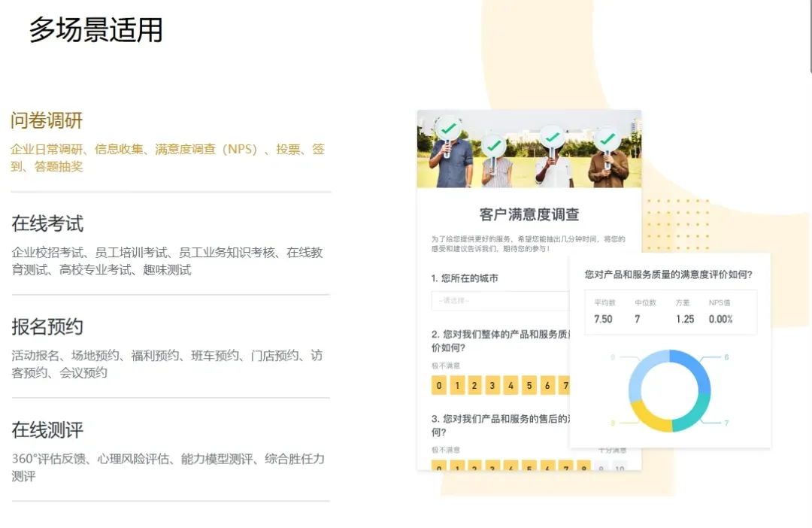
Task: Switch to the 问卷调研 tab
Action: (x=47, y=120)
